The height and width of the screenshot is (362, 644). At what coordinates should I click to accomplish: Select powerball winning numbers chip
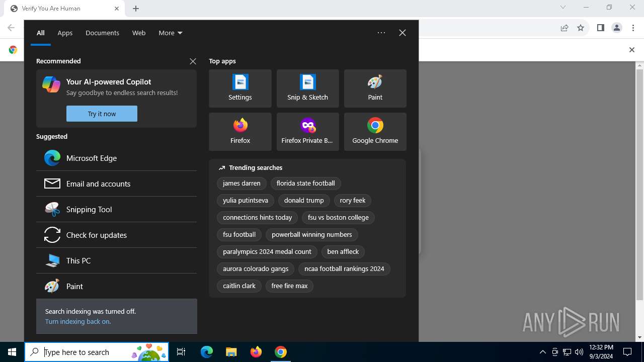click(x=312, y=235)
